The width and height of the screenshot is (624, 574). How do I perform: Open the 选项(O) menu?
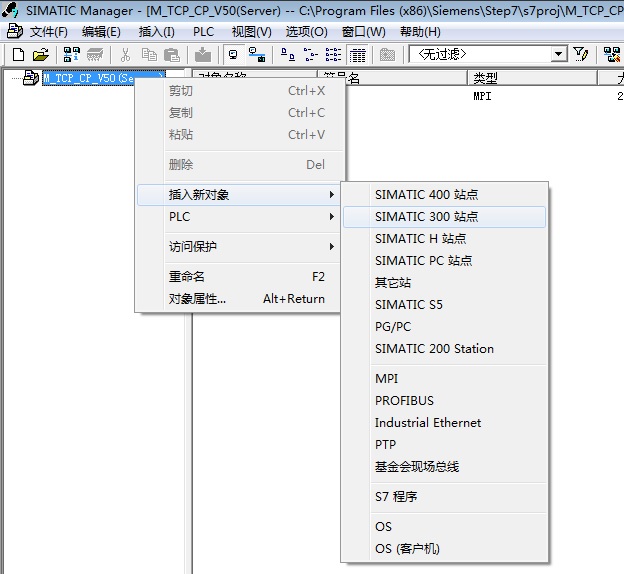click(x=306, y=31)
